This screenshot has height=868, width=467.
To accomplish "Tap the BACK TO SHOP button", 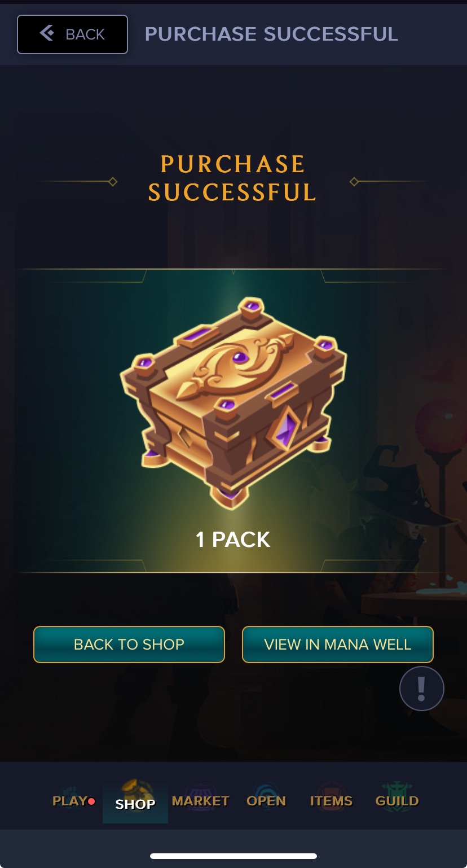I will tap(129, 644).
